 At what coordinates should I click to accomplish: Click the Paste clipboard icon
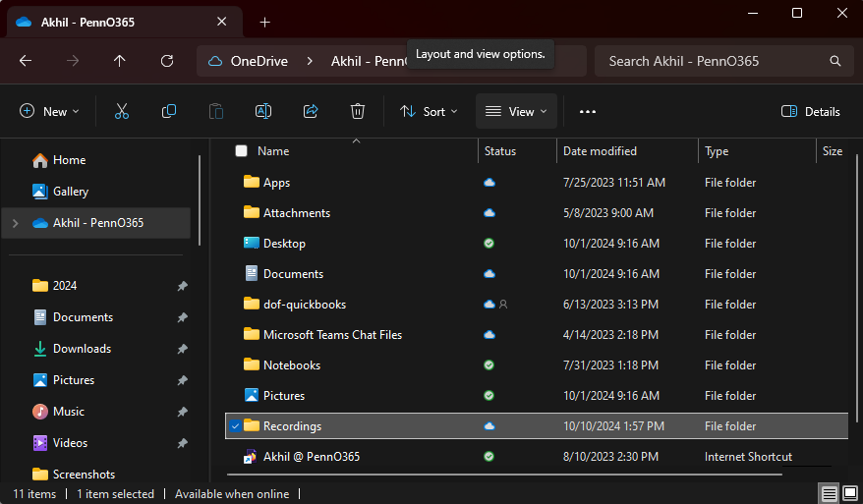[x=216, y=111]
